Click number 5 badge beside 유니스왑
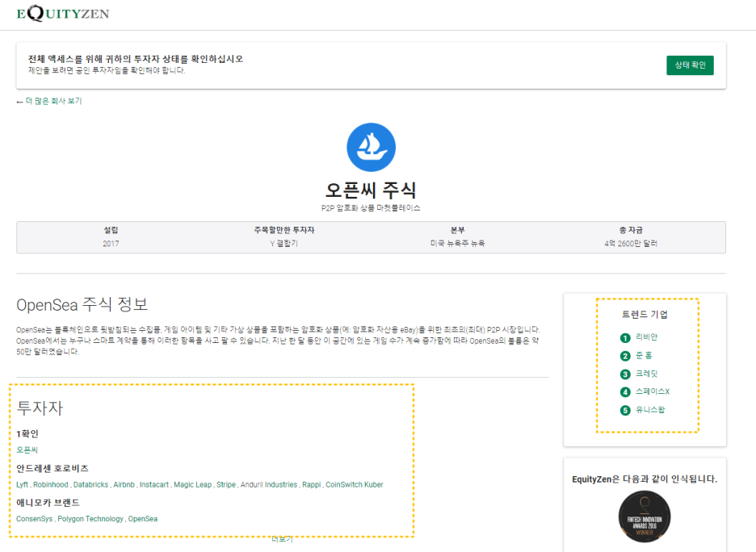The height and width of the screenshot is (552, 756). pyautogui.click(x=625, y=411)
